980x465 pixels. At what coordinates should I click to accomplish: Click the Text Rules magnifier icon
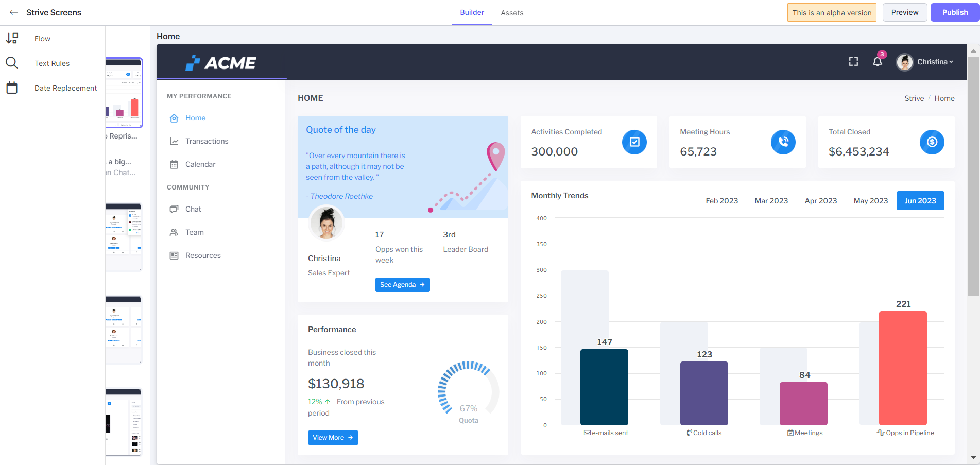pos(12,63)
